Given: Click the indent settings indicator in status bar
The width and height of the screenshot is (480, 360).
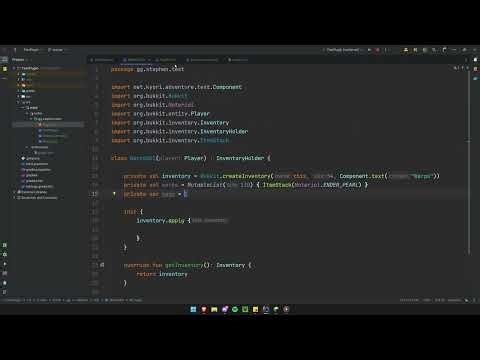Looking at the screenshot, I should click(x=454, y=300).
